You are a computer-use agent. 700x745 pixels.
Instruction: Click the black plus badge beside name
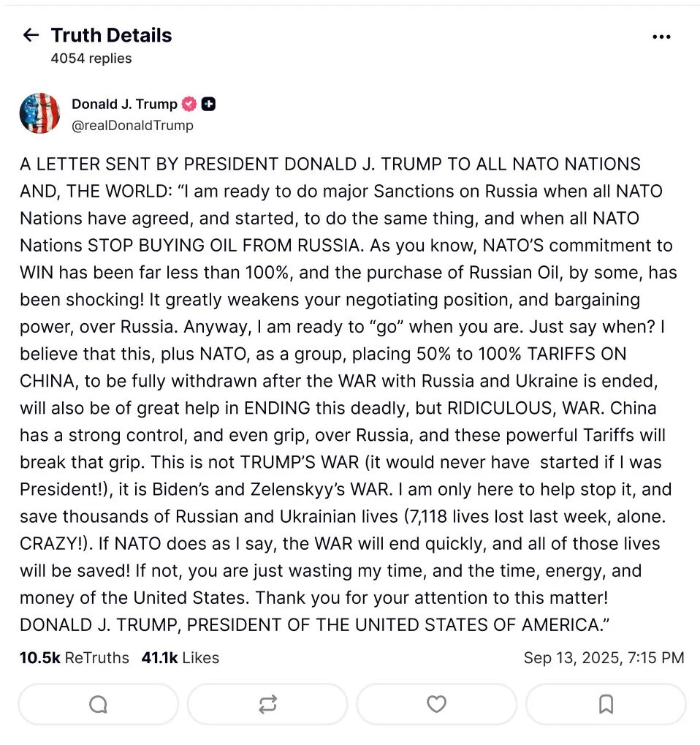click(x=208, y=104)
